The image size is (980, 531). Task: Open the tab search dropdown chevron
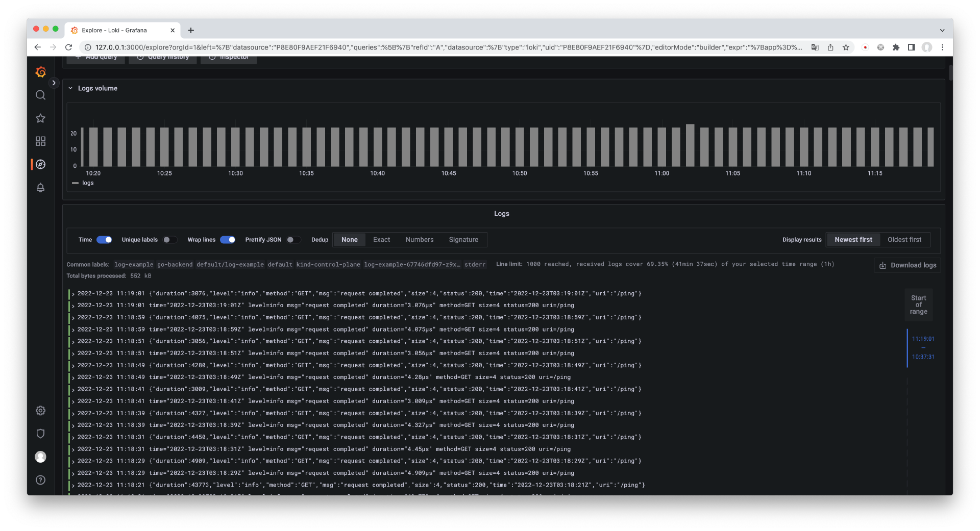(x=942, y=30)
